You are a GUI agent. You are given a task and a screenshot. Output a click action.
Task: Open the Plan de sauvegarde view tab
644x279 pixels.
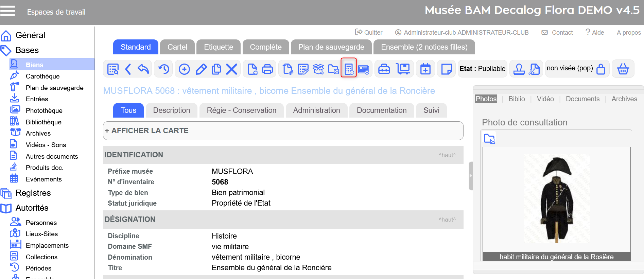click(x=331, y=47)
